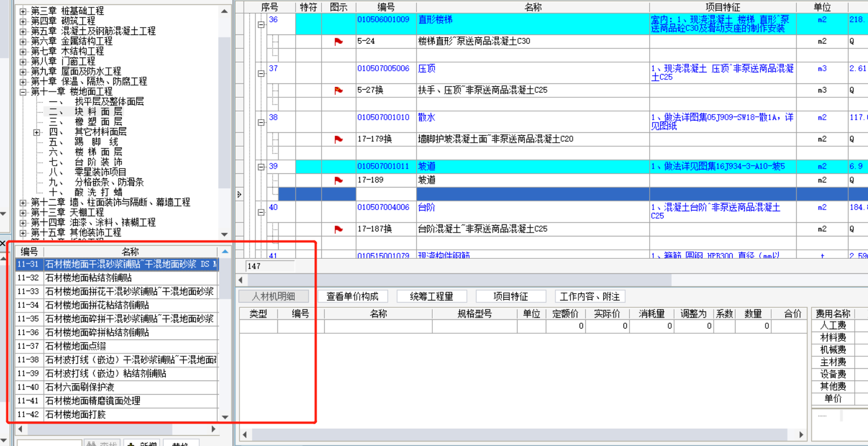Click the red flag icon in row 17-187换

[x=338, y=229]
